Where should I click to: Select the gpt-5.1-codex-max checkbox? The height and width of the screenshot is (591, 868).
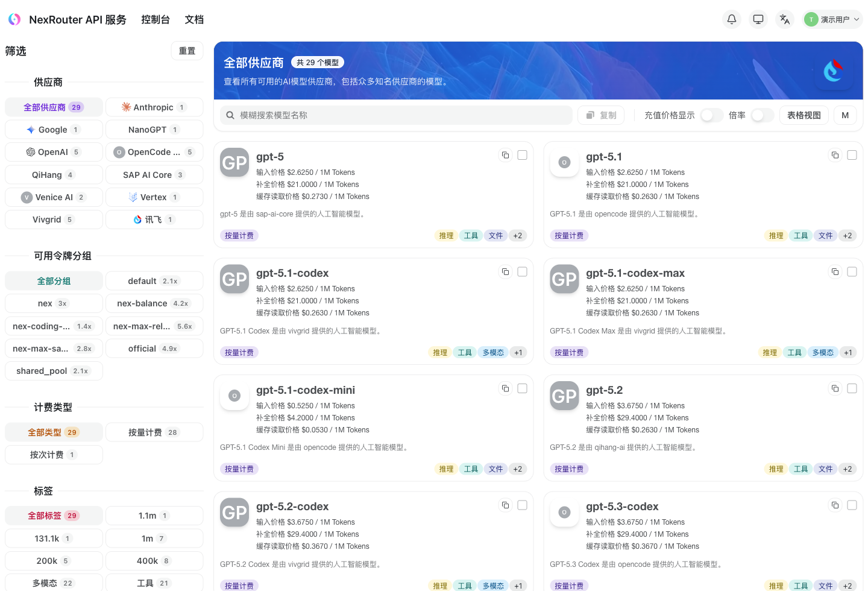(852, 272)
